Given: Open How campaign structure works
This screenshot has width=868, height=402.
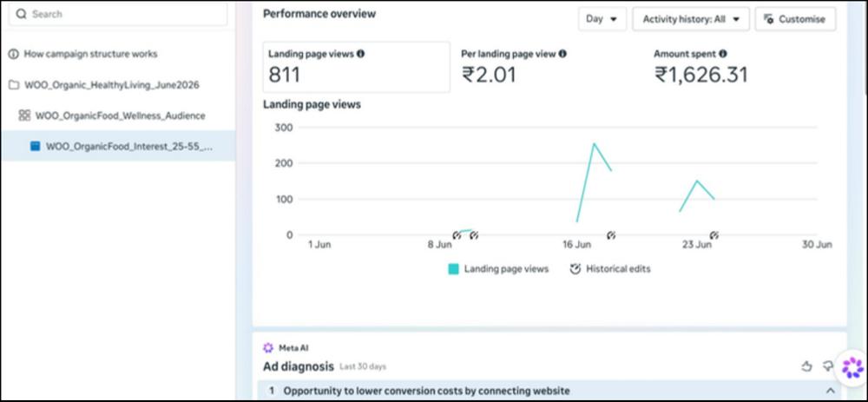Looking at the screenshot, I should coord(90,54).
